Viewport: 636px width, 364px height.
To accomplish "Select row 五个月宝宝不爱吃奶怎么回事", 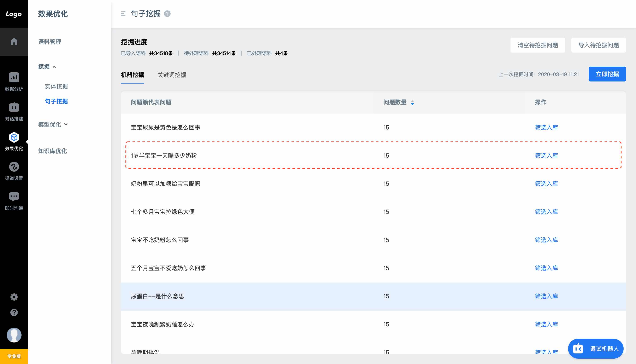I will tap(373, 268).
